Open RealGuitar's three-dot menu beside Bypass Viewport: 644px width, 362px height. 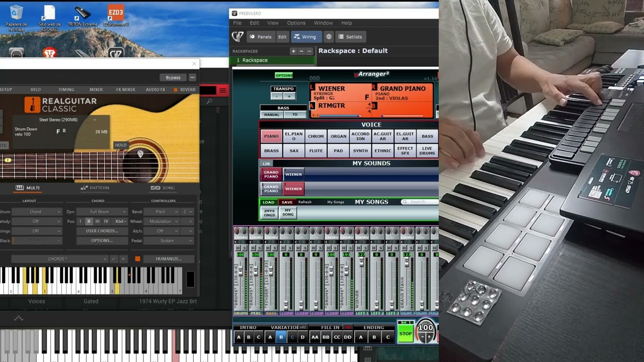(192, 77)
